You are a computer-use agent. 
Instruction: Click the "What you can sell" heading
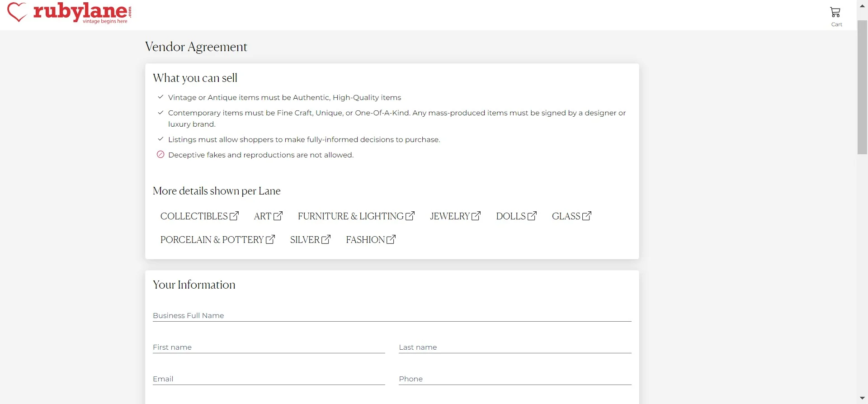click(195, 78)
